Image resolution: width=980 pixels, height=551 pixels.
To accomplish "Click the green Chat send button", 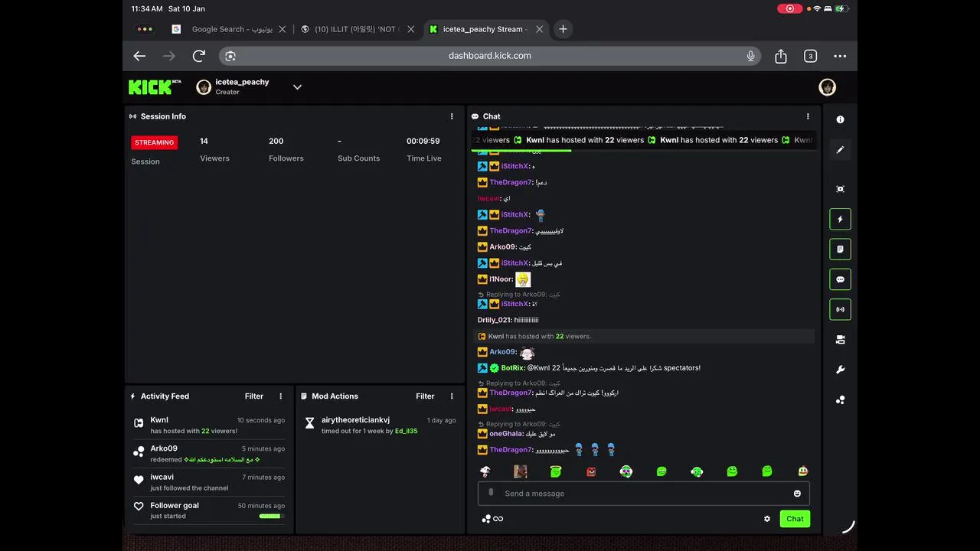I will click(x=795, y=519).
